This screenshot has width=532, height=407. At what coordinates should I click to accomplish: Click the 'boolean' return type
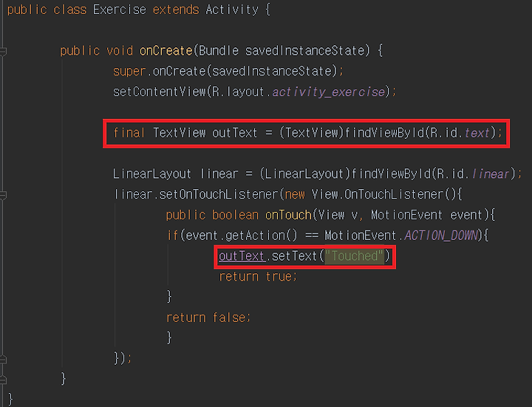coord(235,215)
